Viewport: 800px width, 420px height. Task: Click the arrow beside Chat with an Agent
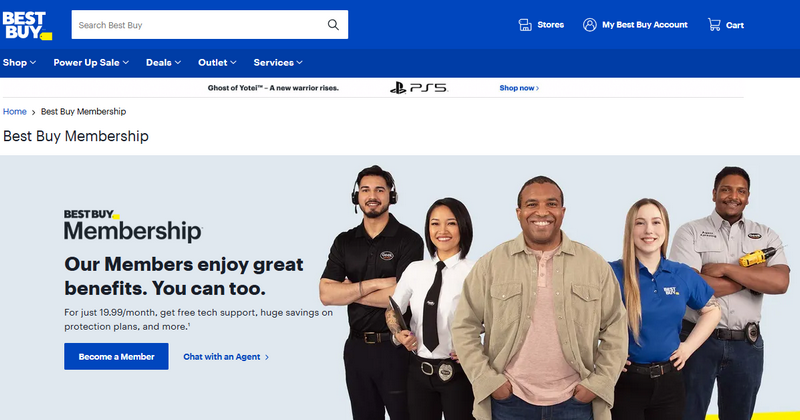[267, 357]
